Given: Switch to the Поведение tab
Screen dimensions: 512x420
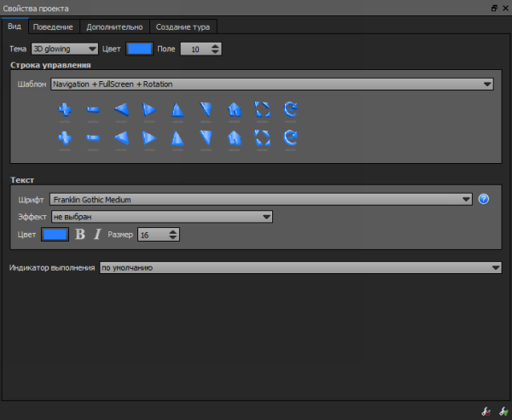Looking at the screenshot, I should click(55, 26).
